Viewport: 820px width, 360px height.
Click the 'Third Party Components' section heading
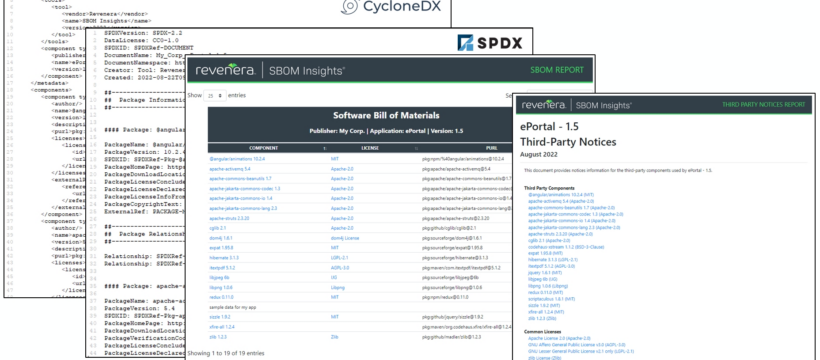[549, 188]
